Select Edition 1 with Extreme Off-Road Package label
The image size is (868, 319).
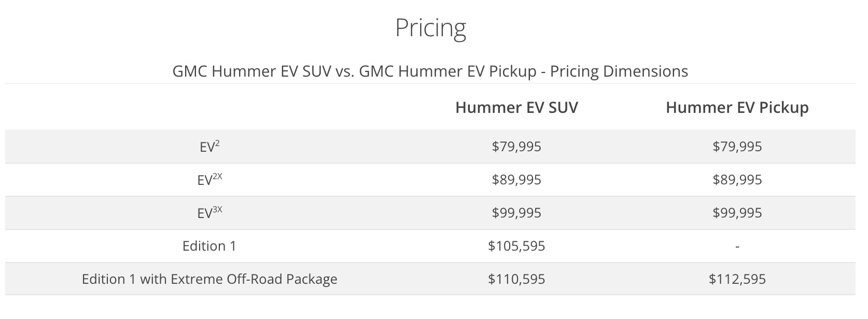(x=209, y=279)
